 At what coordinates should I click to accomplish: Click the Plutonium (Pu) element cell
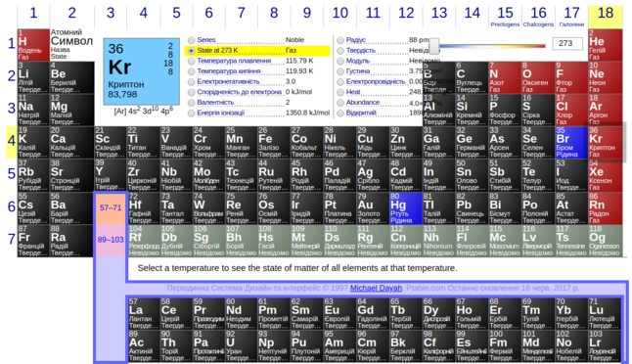point(307,346)
